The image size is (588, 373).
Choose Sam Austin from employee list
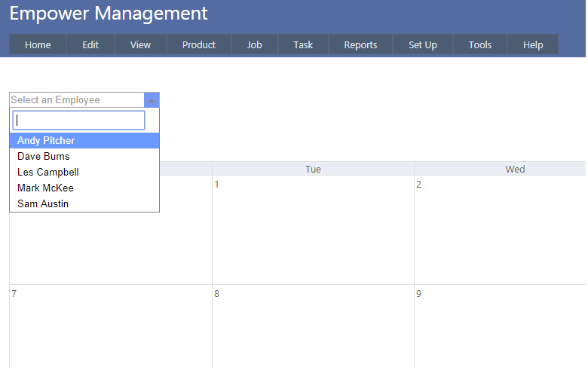click(x=43, y=204)
